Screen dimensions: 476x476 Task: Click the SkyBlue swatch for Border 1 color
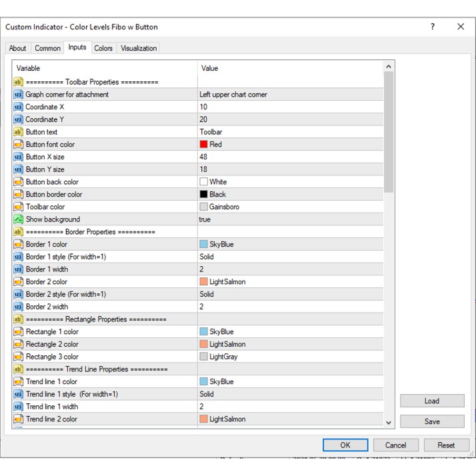click(x=204, y=245)
